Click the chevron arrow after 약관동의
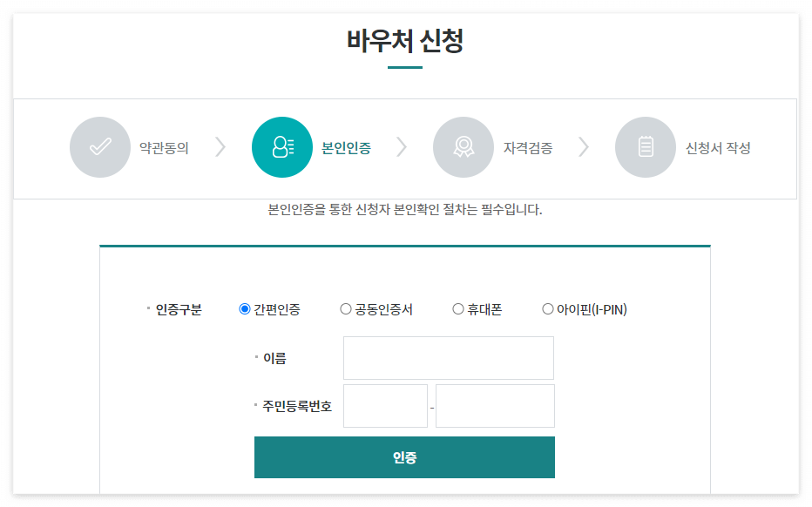 [x=220, y=147]
